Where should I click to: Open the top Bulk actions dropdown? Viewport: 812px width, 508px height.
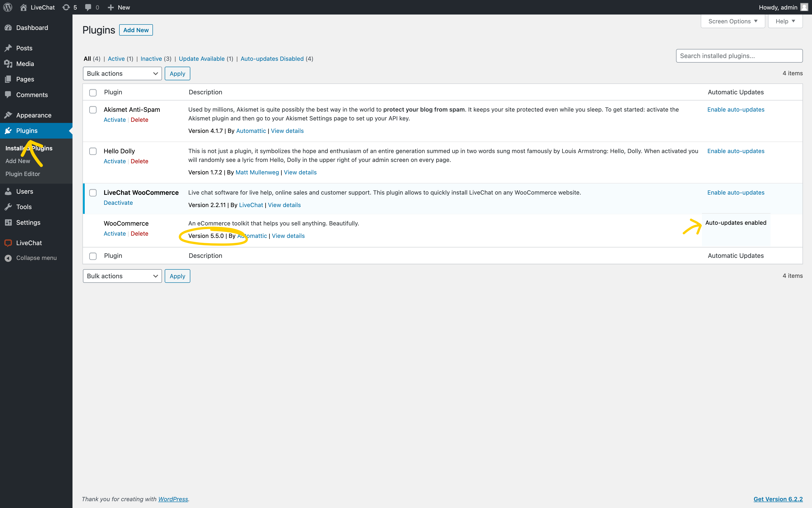pos(122,73)
